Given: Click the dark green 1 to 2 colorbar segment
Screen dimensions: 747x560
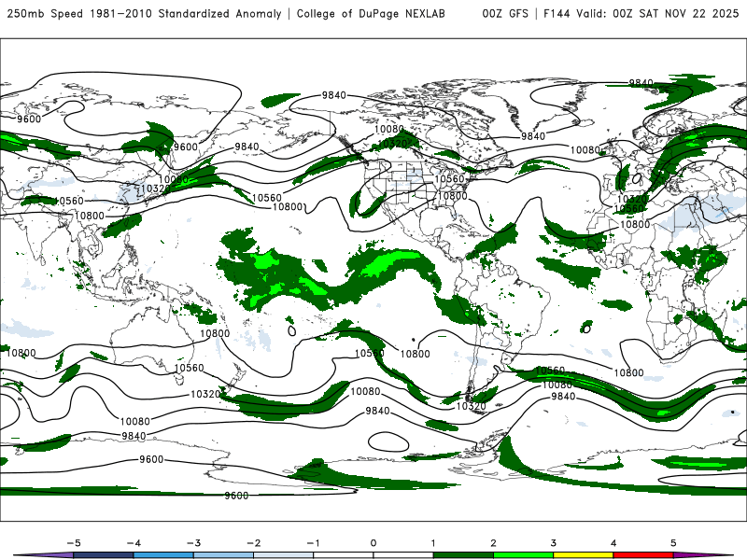Looking at the screenshot, I should coord(463,555).
